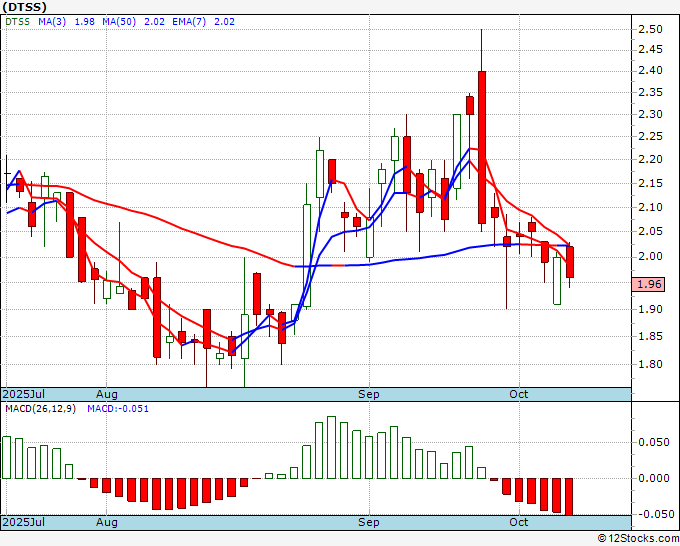Click the MA(3) legend label
The width and height of the screenshot is (680, 546).
click(52, 22)
